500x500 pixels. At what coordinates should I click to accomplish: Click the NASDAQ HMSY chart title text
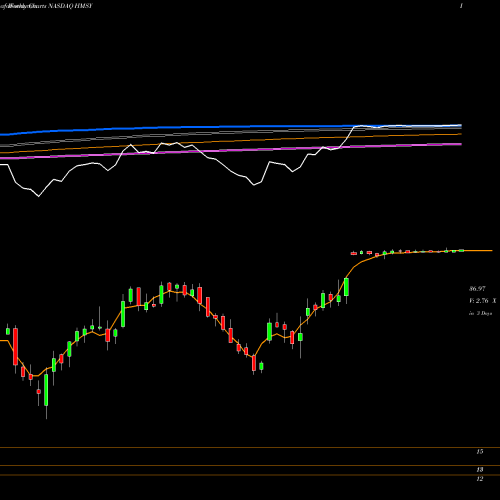coord(70,6)
